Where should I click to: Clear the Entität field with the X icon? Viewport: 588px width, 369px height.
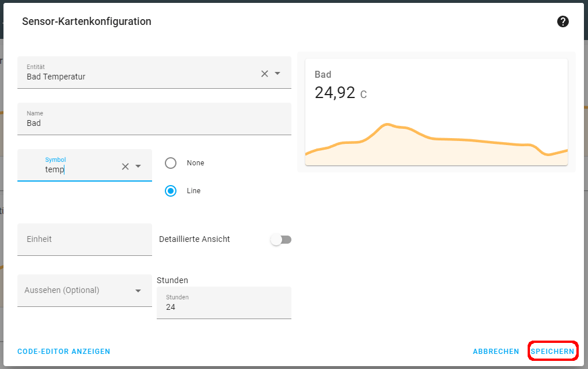(264, 74)
